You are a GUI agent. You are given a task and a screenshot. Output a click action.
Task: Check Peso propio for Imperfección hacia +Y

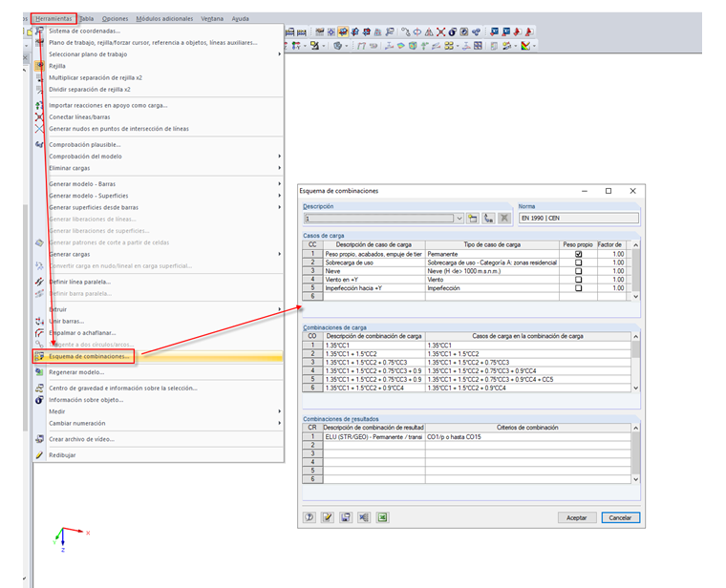(578, 287)
